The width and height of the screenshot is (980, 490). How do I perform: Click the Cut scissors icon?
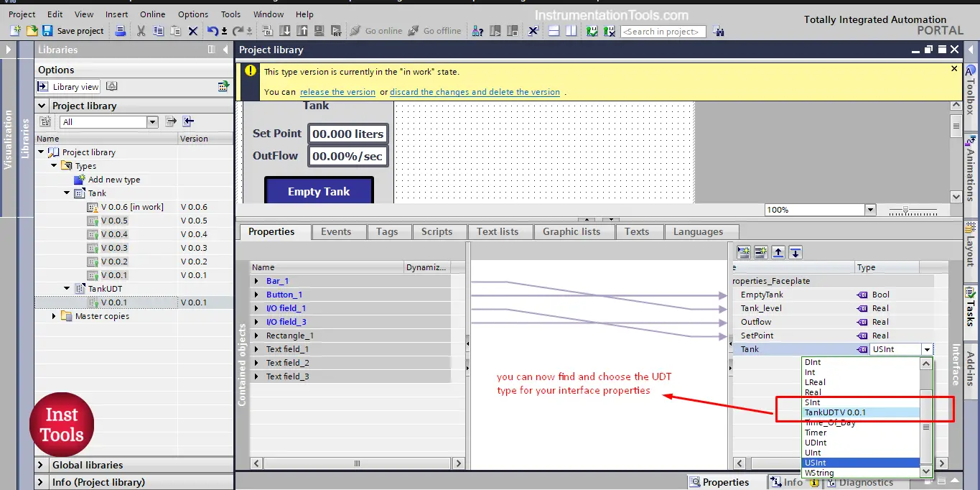(x=141, y=31)
